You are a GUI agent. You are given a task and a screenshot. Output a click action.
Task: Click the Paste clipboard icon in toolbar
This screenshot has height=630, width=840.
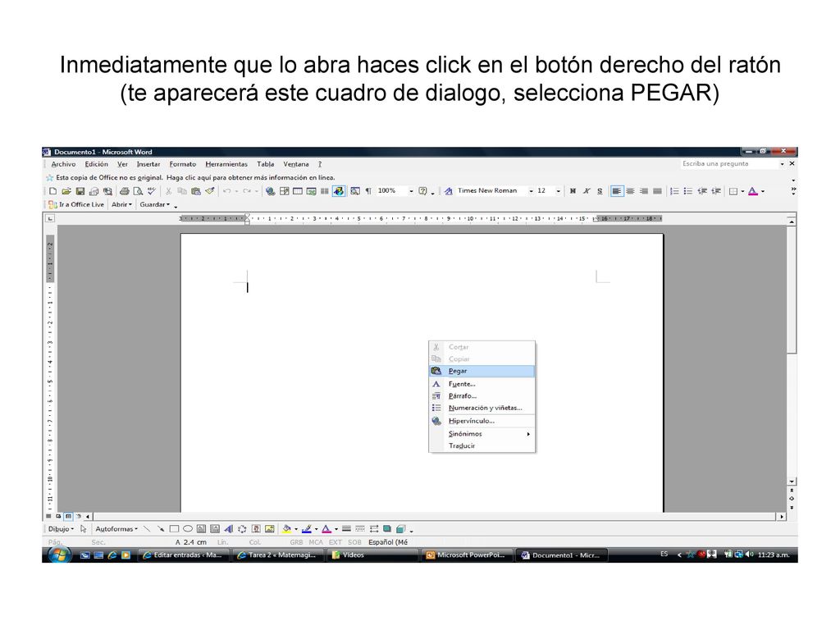tap(196, 191)
